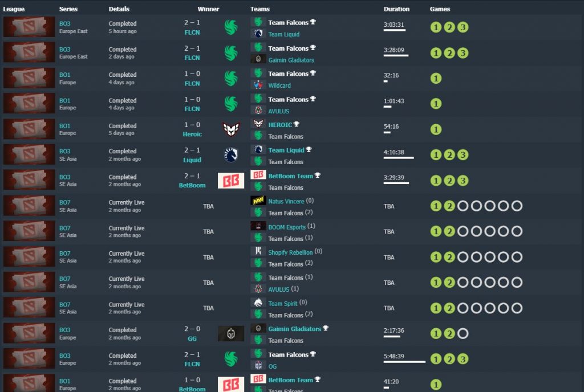Viewport: 584px width, 392px height.
Task: Click the 5:48:39 duration in OG row
Action: (394, 354)
